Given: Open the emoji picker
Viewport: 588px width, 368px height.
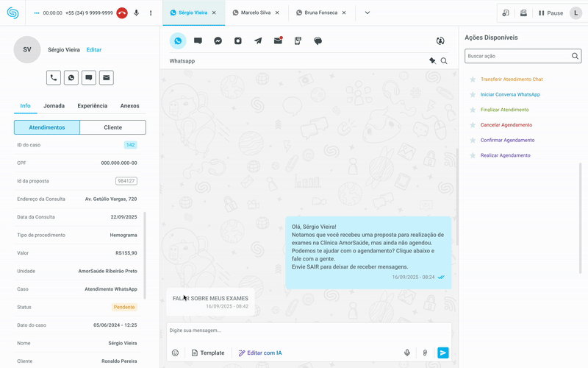Looking at the screenshot, I should point(175,353).
